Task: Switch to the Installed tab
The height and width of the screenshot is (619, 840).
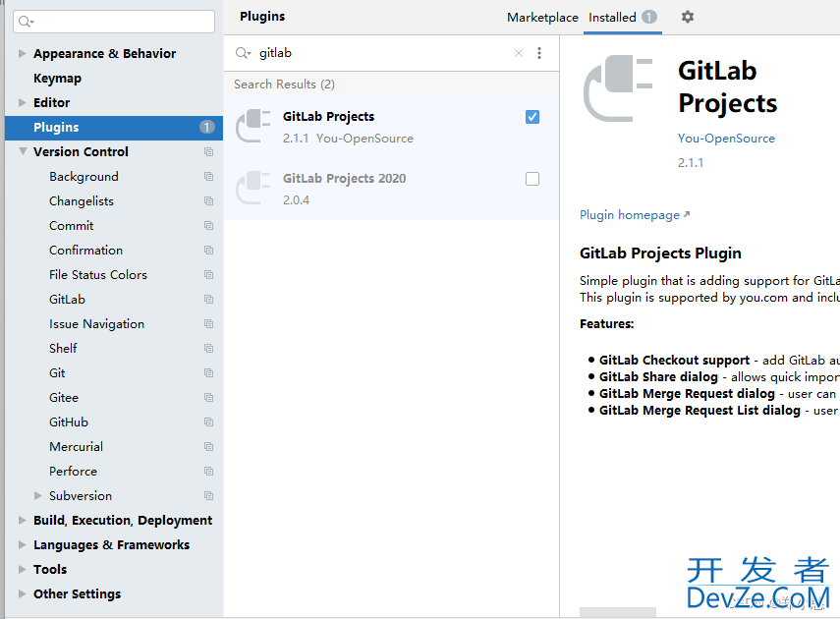Action: (x=623, y=18)
